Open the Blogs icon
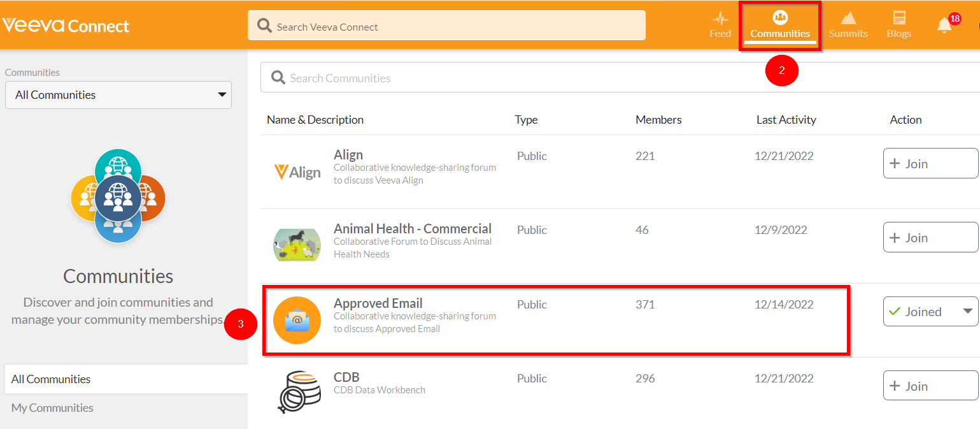 tap(898, 18)
